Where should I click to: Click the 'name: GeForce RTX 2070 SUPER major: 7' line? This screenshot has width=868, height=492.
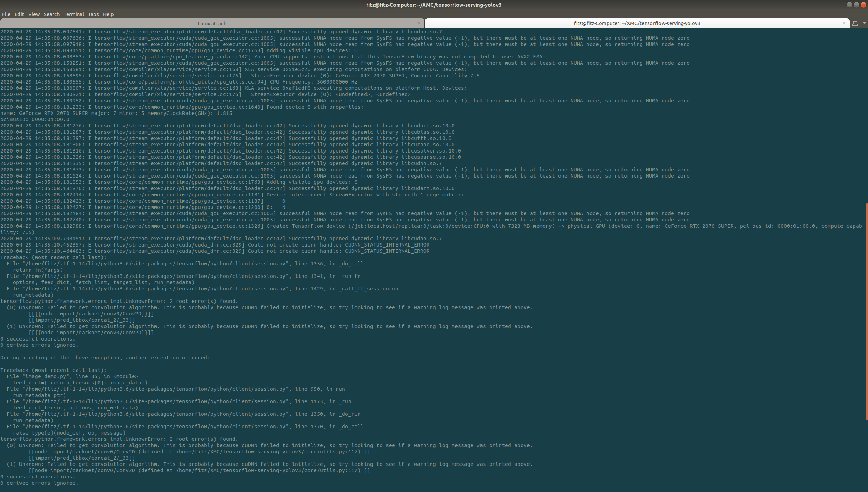click(116, 113)
